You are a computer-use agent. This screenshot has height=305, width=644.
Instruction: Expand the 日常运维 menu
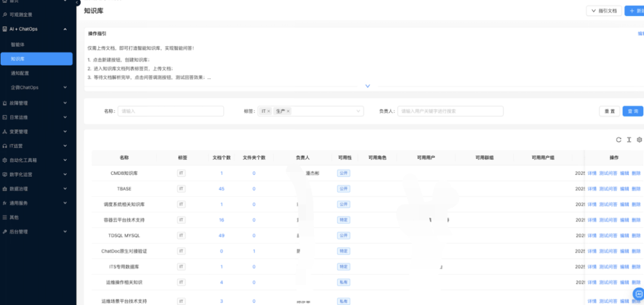point(66,118)
